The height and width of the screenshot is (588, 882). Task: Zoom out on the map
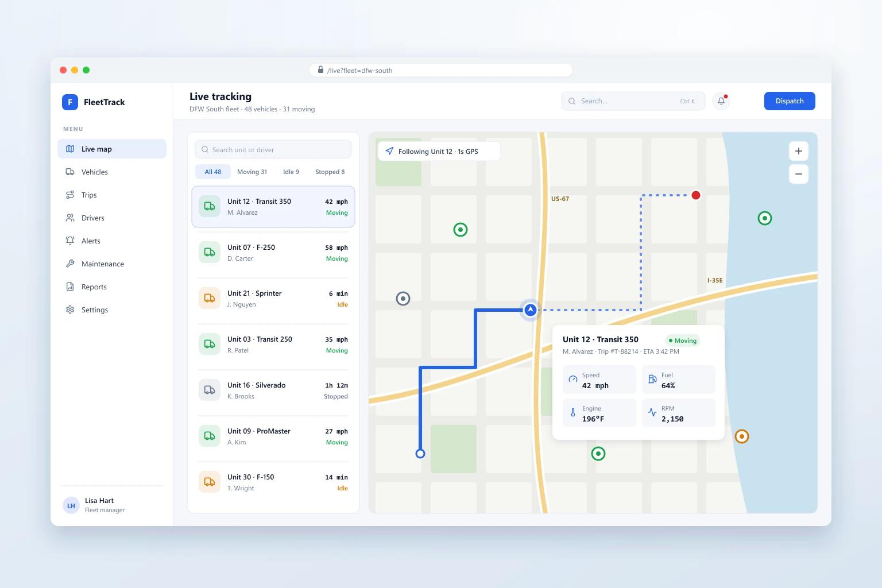pyautogui.click(x=799, y=174)
